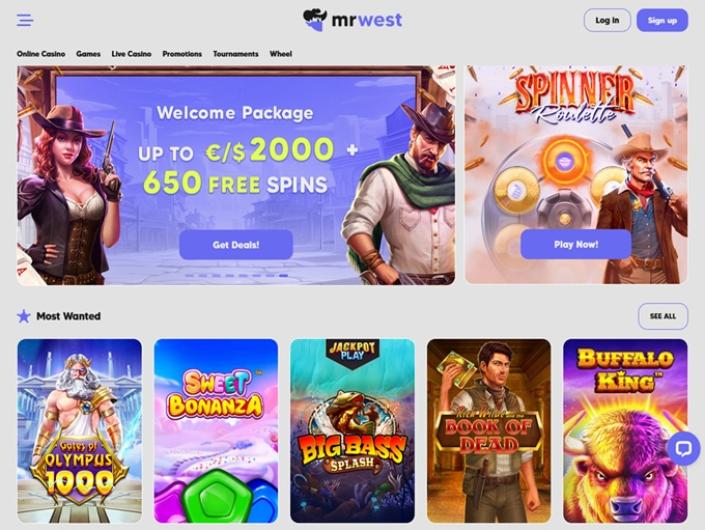Click Play Now! on Spinner Roulette
This screenshot has width=705, height=530.
576,244
